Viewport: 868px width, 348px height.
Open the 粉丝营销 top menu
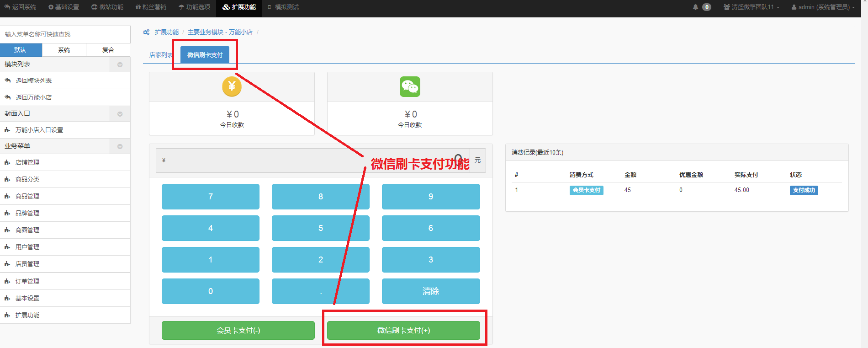point(151,7)
